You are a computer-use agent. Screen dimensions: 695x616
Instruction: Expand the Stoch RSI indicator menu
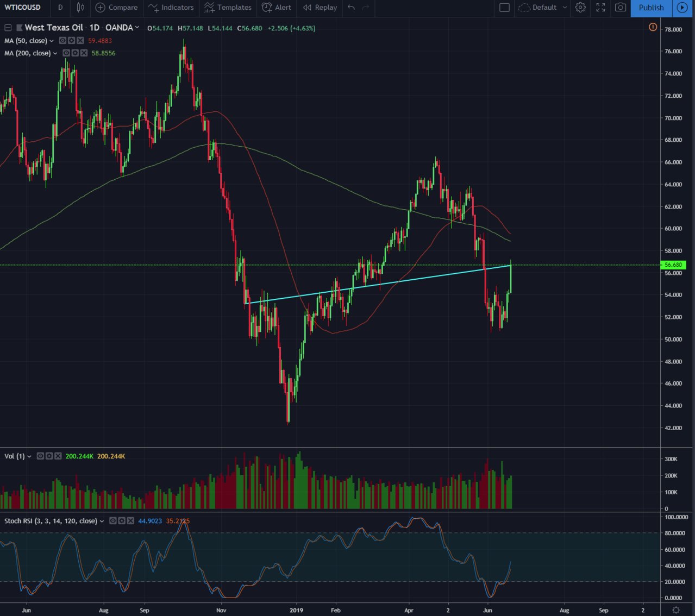pyautogui.click(x=102, y=521)
